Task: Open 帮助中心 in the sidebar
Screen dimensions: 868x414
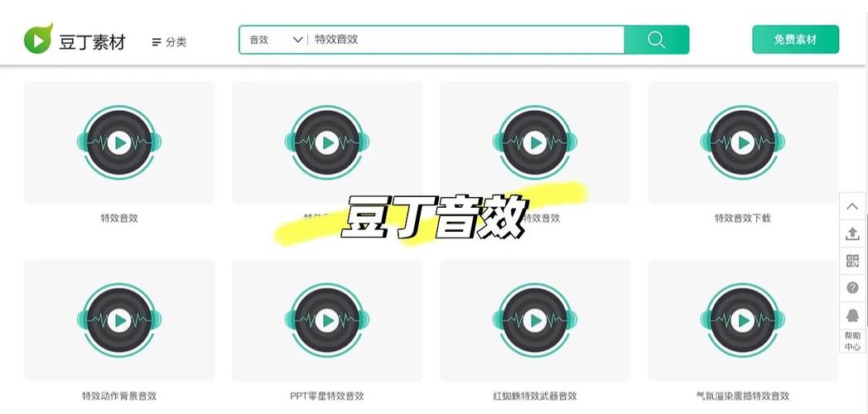Action: click(x=852, y=341)
